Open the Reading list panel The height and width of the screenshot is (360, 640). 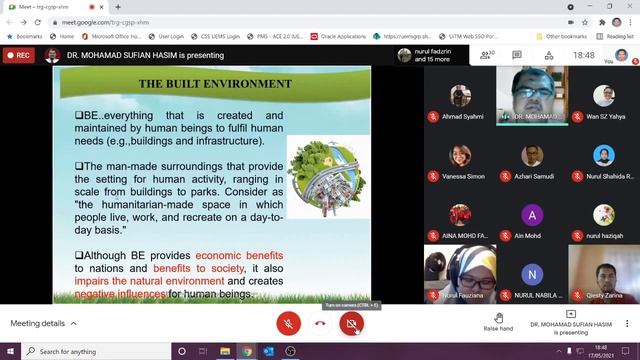(x=615, y=36)
